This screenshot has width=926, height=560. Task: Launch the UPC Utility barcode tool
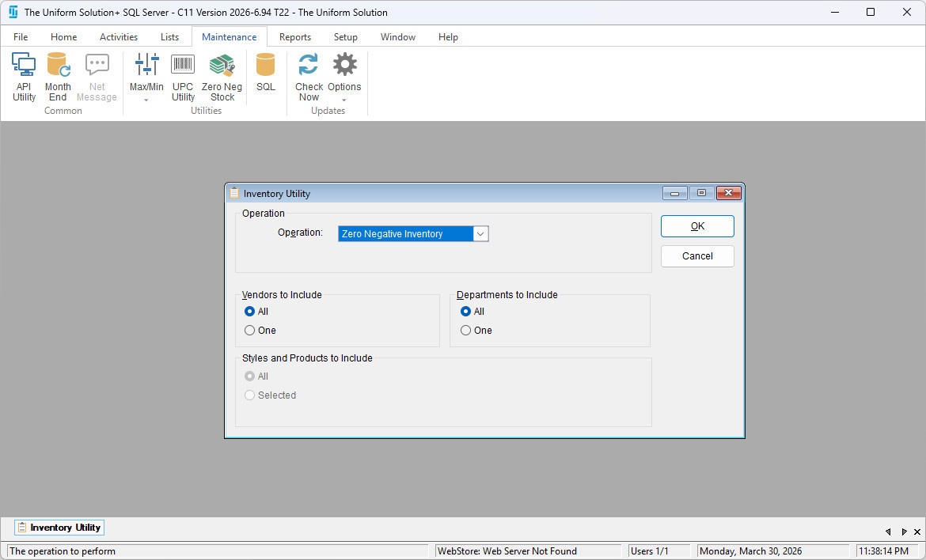tap(183, 77)
